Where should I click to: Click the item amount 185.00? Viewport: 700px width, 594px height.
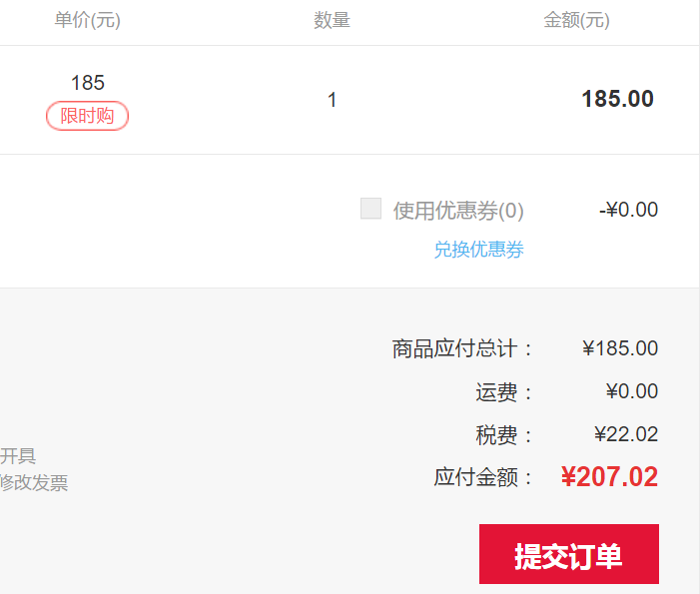[x=618, y=99]
